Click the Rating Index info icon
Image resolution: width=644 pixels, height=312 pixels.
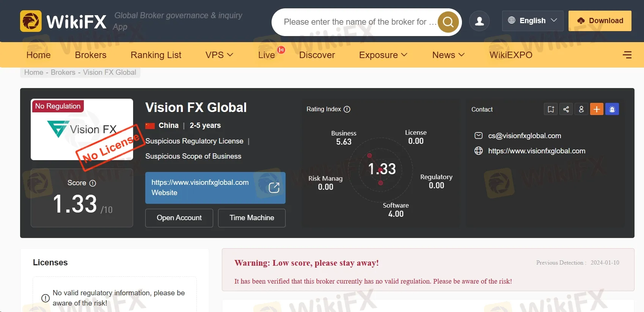[347, 109]
